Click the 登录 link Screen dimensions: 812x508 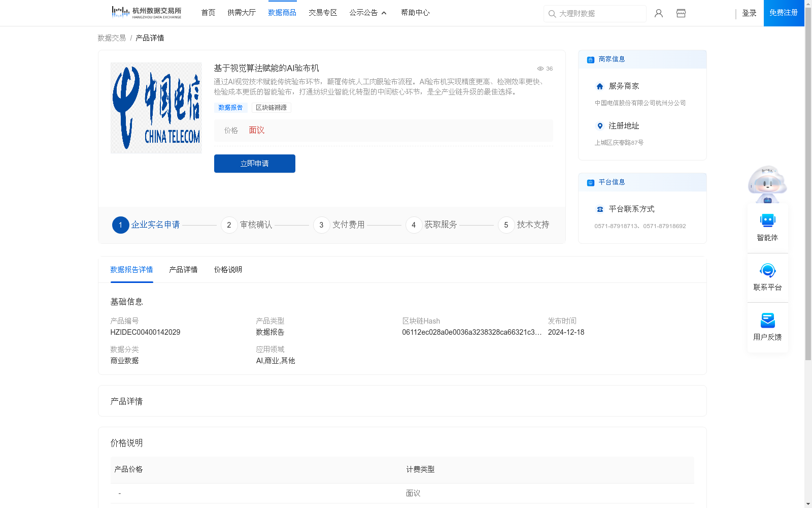tap(749, 13)
